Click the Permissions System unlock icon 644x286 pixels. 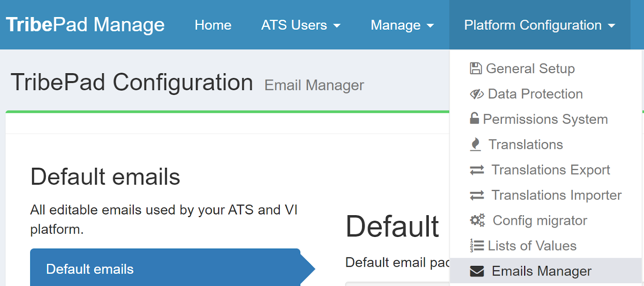[x=475, y=118]
